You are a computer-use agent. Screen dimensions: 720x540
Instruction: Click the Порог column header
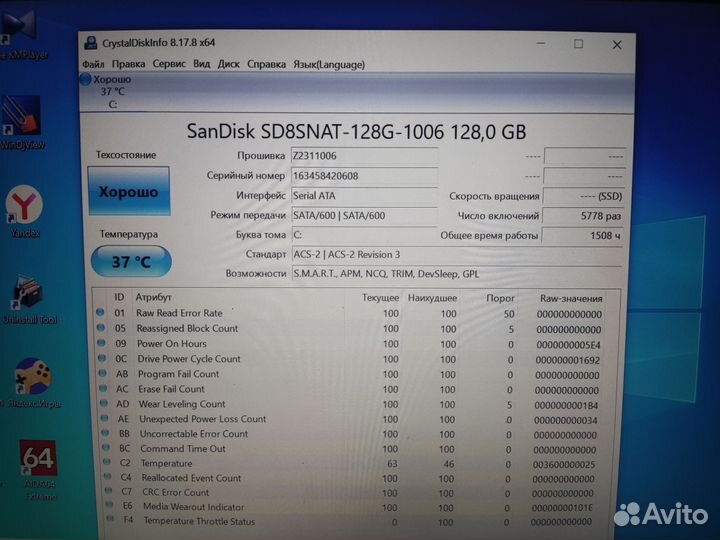tap(500, 298)
